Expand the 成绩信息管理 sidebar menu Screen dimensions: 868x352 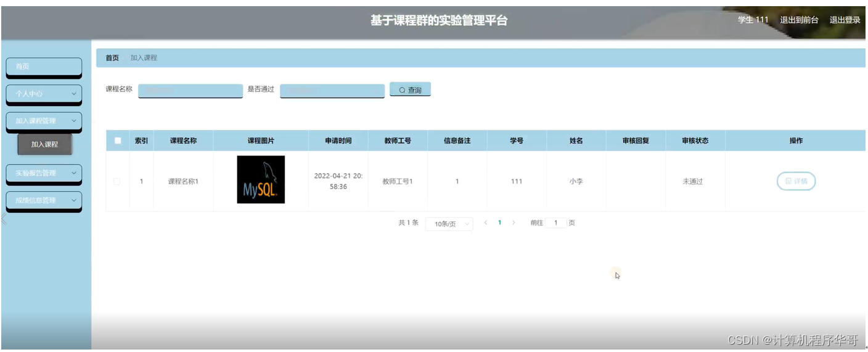pyautogui.click(x=44, y=200)
